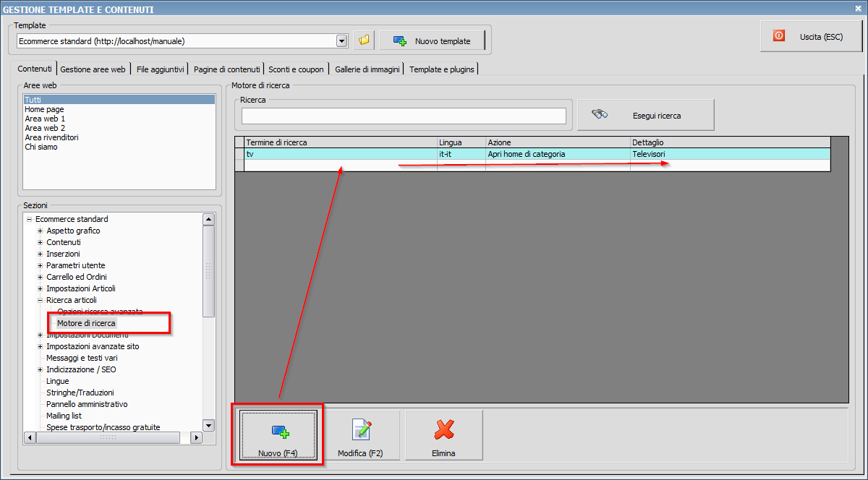
Task: Click the Sezioni horizontal scroll right arrow
Action: pyautogui.click(x=195, y=437)
